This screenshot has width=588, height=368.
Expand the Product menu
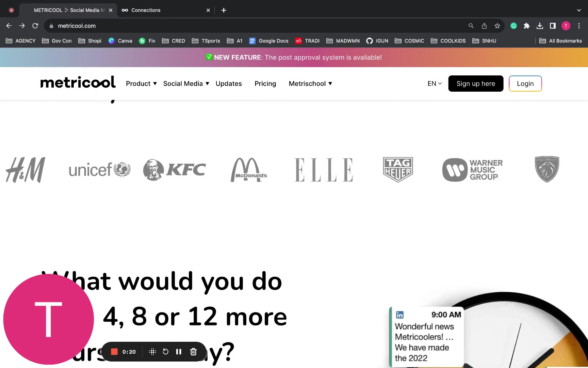pyautogui.click(x=142, y=83)
